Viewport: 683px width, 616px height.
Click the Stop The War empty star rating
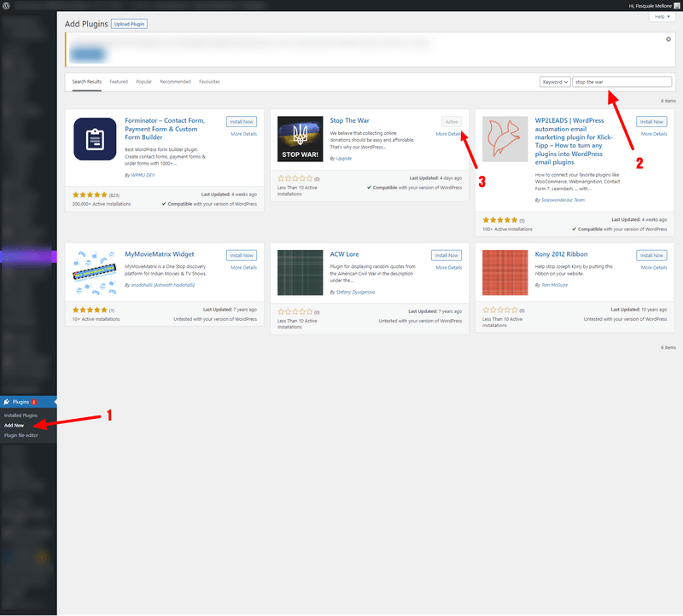click(295, 178)
